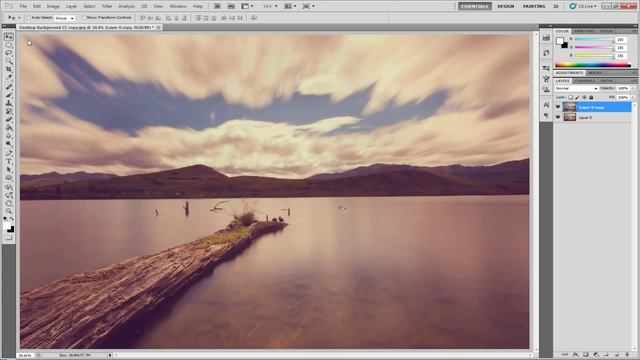Select the Lasso tool

point(9,53)
